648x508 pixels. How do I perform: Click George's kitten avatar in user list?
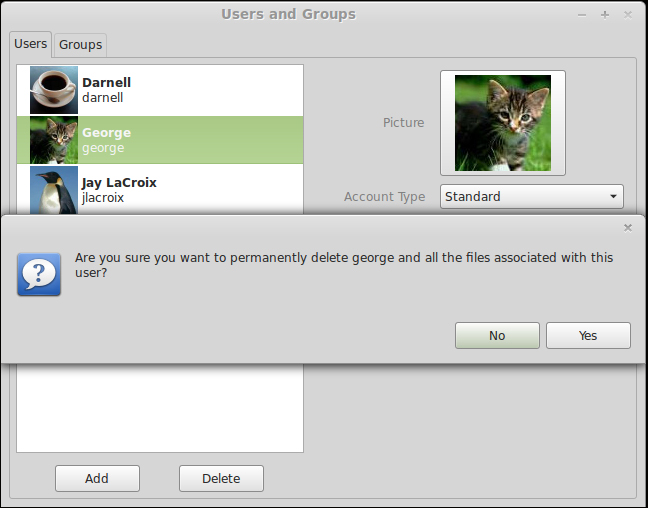(x=54, y=140)
